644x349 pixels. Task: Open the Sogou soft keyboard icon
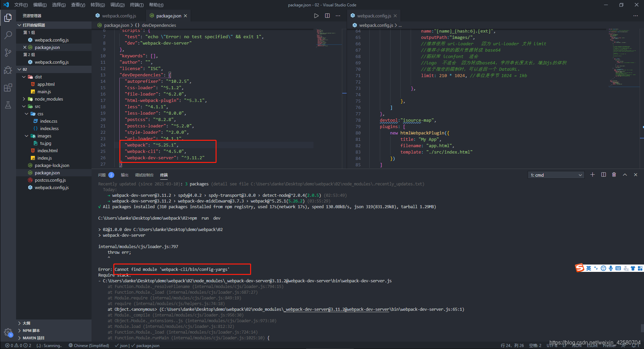[618, 268]
